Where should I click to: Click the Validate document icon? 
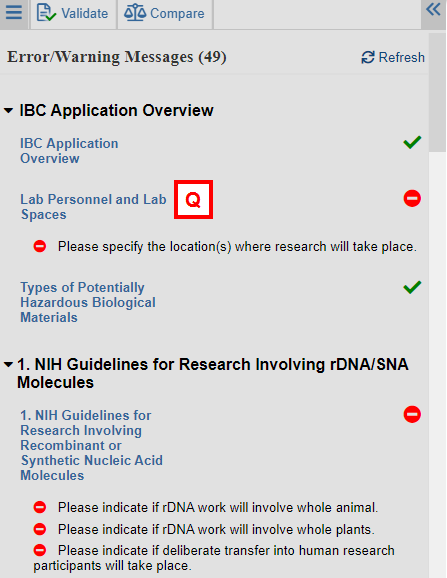[x=46, y=13]
